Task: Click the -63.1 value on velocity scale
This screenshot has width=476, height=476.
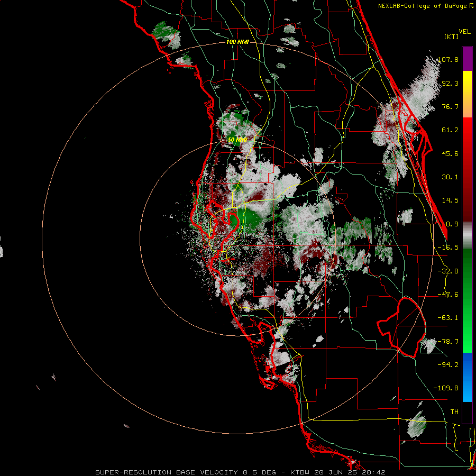Action: click(x=448, y=318)
